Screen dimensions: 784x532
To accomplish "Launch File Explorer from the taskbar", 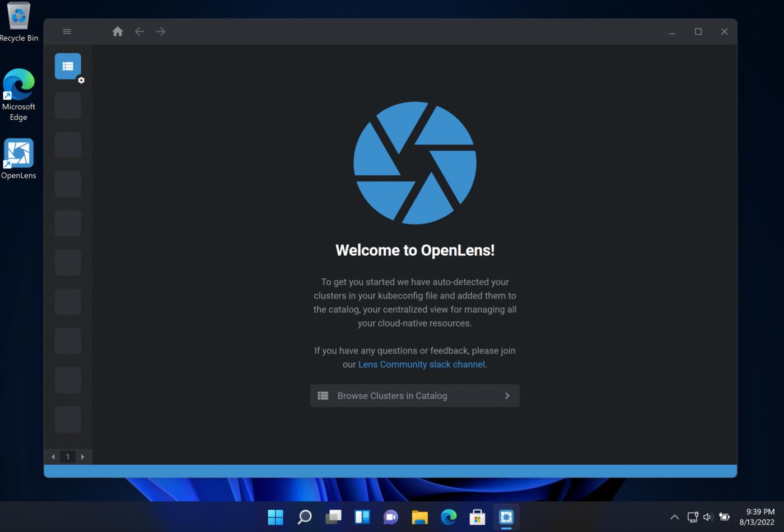I will click(419, 517).
